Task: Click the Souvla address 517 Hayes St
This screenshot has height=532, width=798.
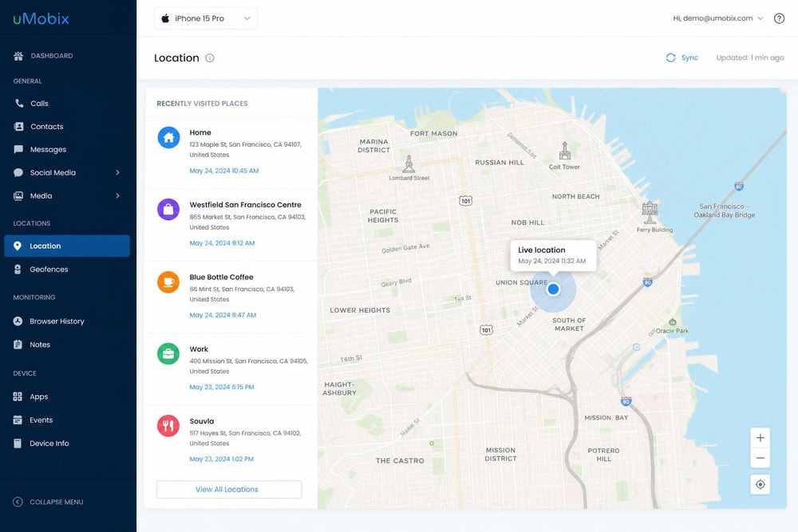Action: (x=245, y=439)
